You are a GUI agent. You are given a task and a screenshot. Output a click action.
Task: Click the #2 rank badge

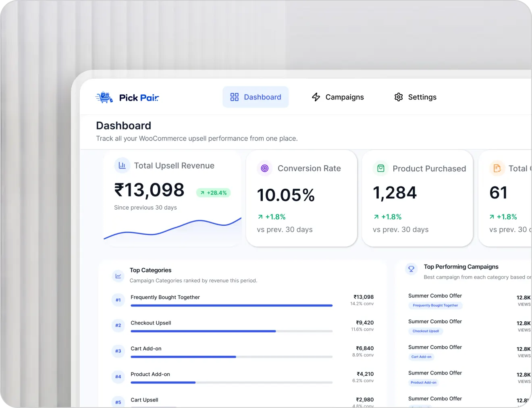coord(118,325)
